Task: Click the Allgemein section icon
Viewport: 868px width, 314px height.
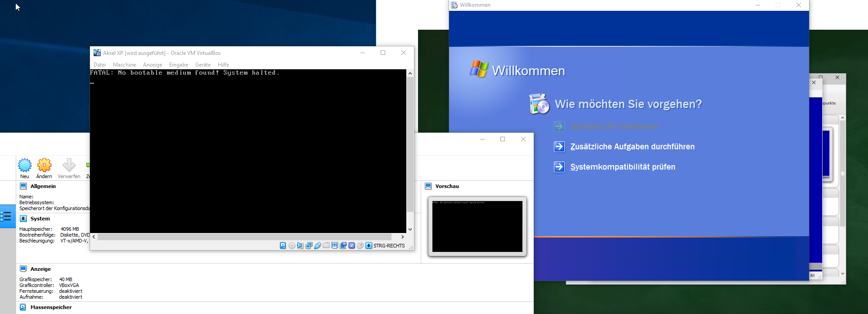Action: click(x=23, y=186)
